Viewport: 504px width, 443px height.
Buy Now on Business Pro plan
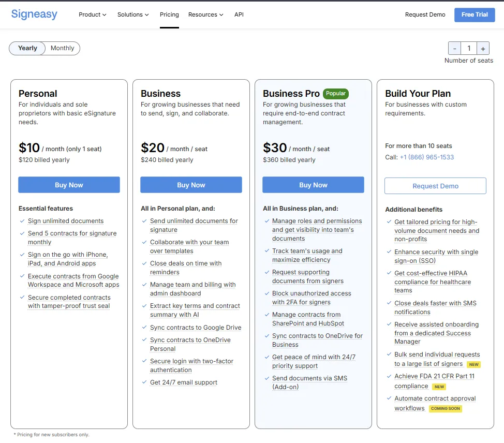pos(313,184)
